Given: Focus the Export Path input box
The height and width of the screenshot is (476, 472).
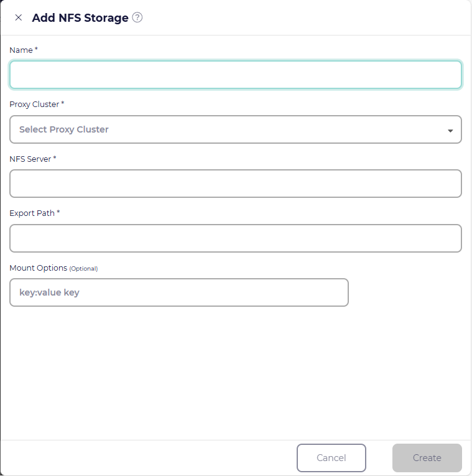Looking at the screenshot, I should [x=235, y=238].
